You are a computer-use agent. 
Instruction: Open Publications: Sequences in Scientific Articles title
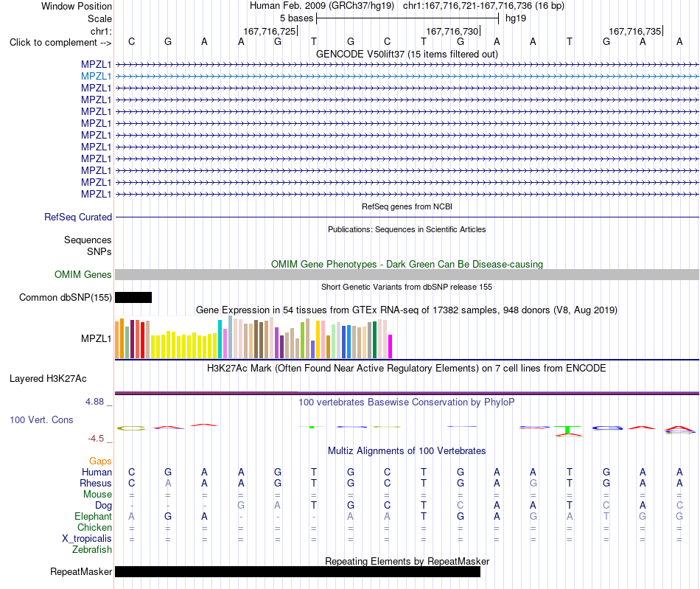click(407, 229)
